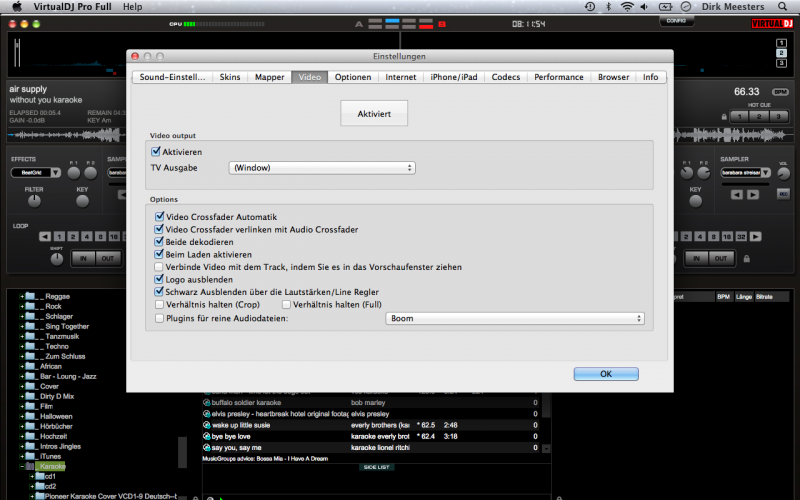Click loop OUT button on right deck
Image resolution: width=800 pixels, height=500 pixels.
coord(721,259)
